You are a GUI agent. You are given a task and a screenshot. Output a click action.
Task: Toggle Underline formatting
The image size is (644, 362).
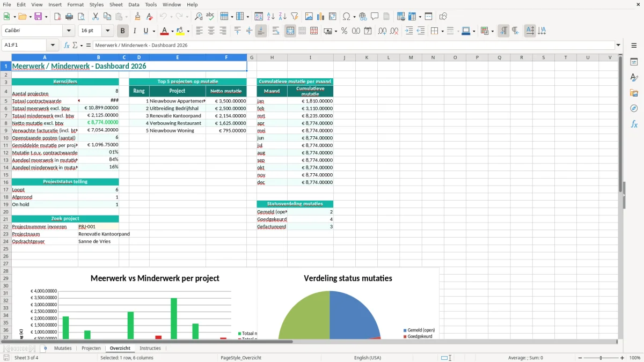pos(145,31)
